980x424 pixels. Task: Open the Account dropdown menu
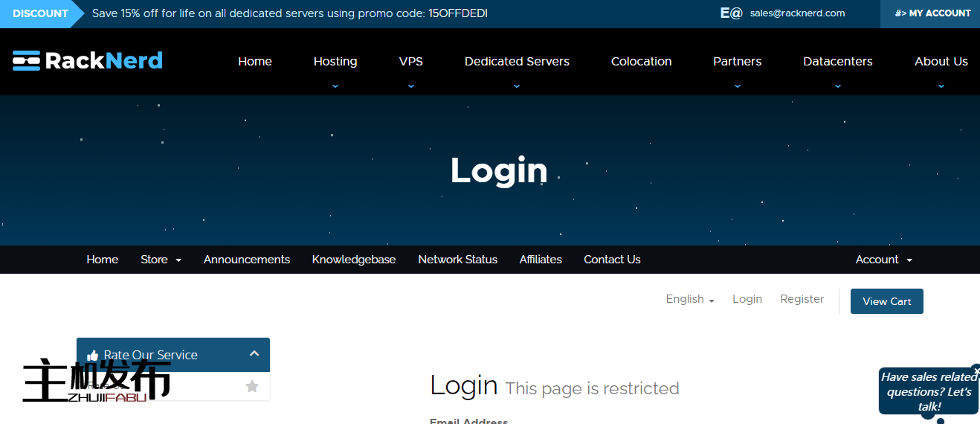point(883,260)
